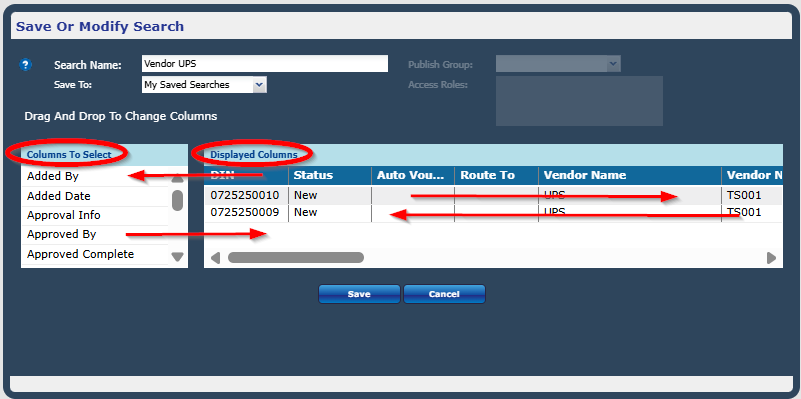Click the Access Roles list box
Image resolution: width=801 pixels, height=399 pixels.
(x=579, y=101)
